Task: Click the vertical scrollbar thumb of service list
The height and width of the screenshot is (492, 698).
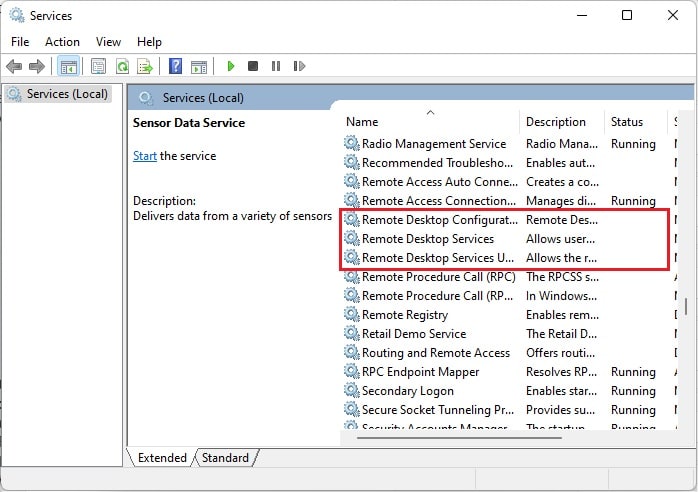Action: (x=686, y=306)
